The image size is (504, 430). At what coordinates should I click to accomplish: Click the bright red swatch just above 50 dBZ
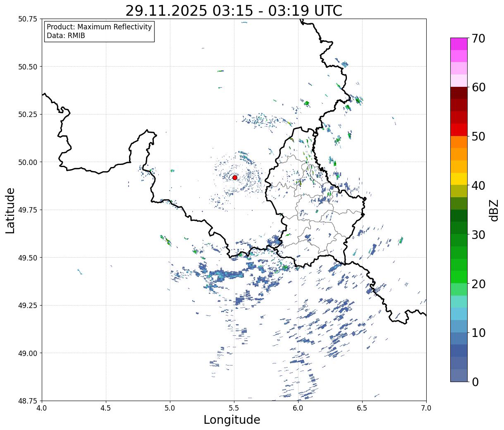coord(459,130)
